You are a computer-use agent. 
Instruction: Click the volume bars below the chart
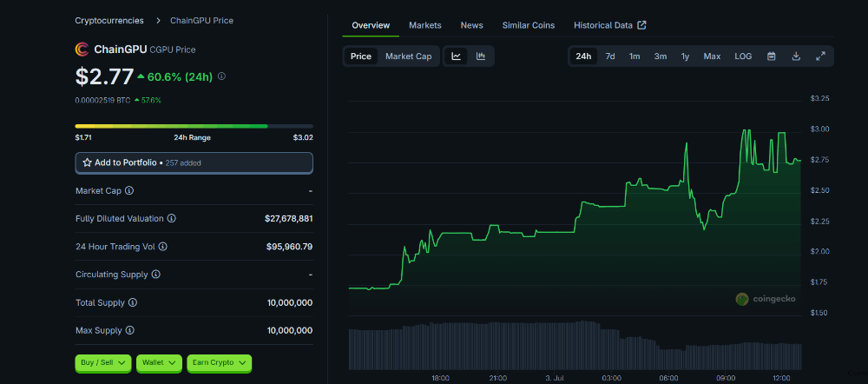pos(575,347)
